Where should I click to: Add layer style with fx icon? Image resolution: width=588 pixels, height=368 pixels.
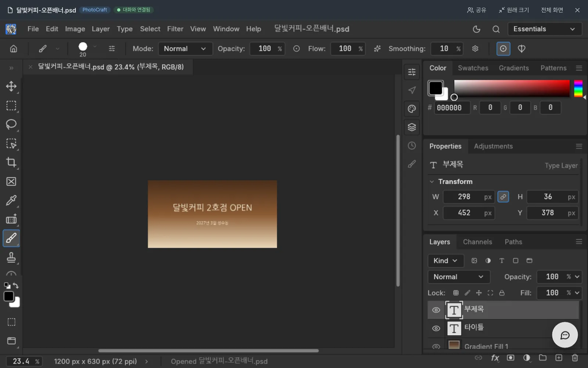tap(495, 358)
